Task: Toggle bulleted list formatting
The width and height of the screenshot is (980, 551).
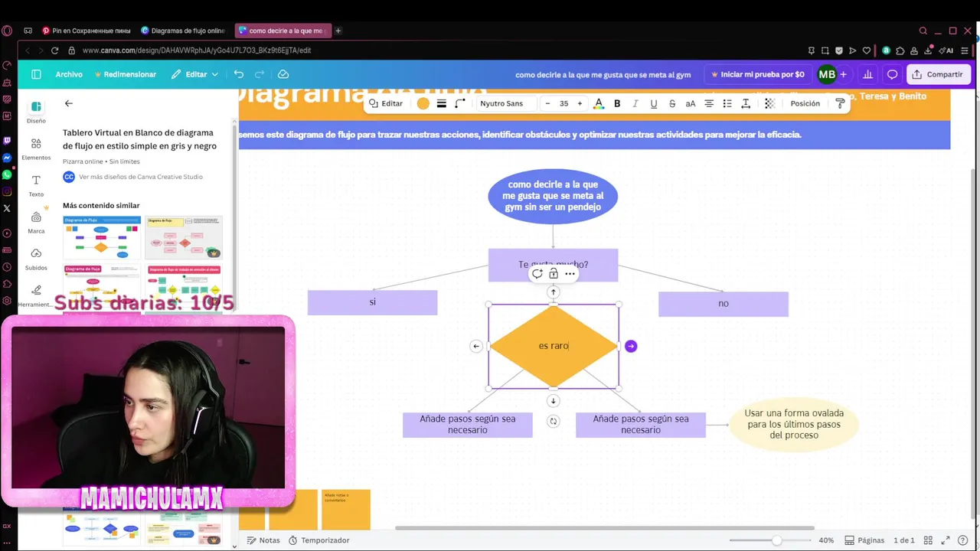Action: 727,103
